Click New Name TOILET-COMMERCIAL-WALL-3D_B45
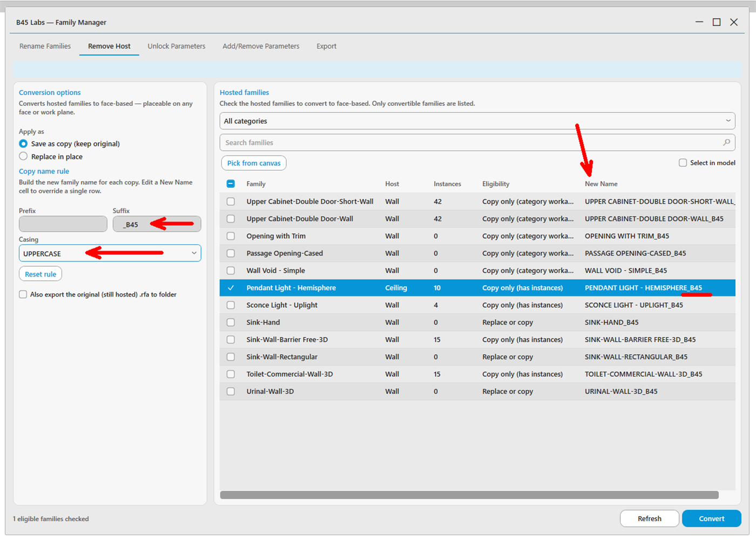 click(644, 374)
